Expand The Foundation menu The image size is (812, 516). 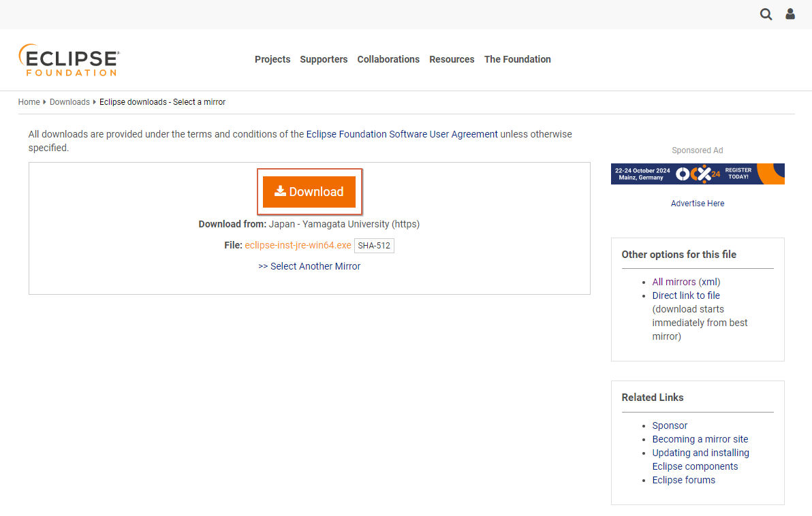coord(517,59)
